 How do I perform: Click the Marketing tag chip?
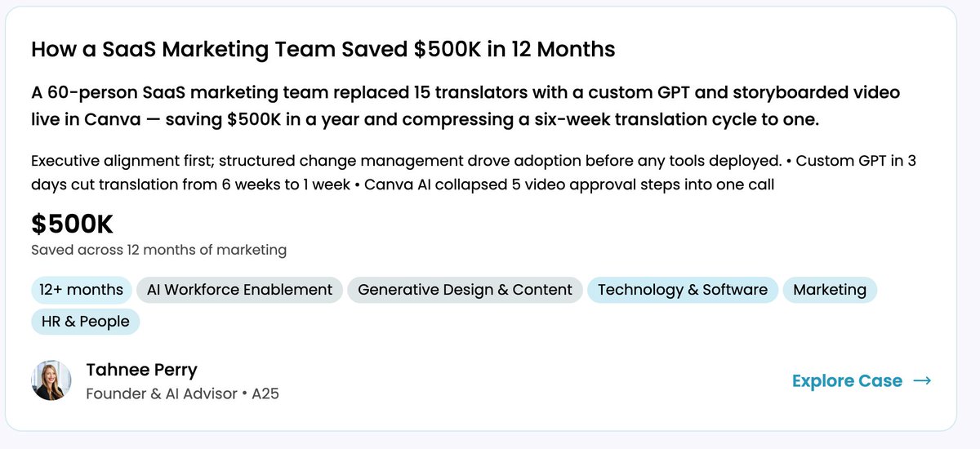tap(830, 290)
